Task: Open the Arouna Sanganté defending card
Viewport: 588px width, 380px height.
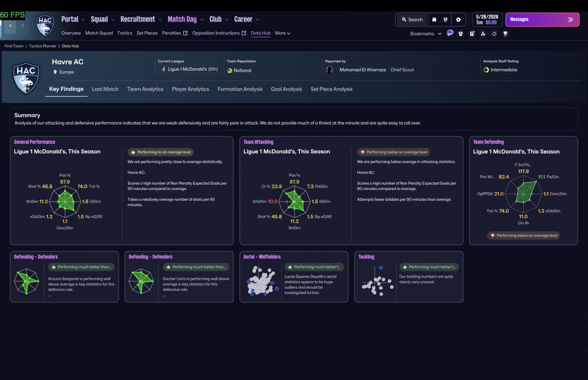Action: click(64, 277)
